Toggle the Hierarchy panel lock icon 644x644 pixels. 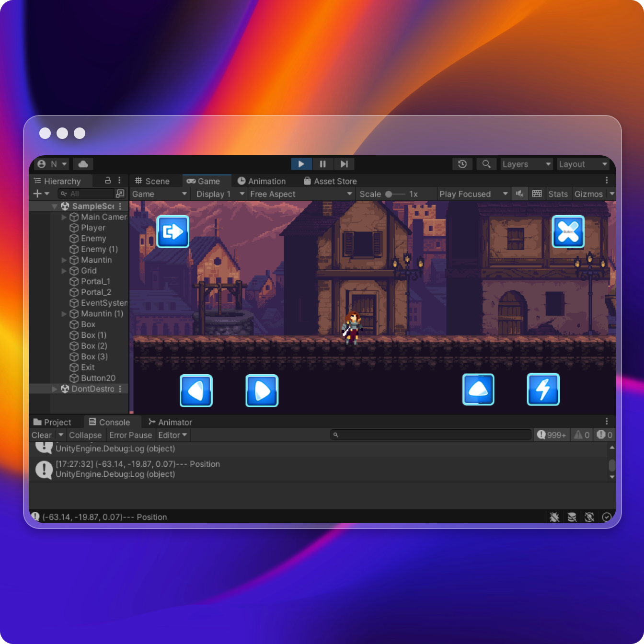(108, 180)
